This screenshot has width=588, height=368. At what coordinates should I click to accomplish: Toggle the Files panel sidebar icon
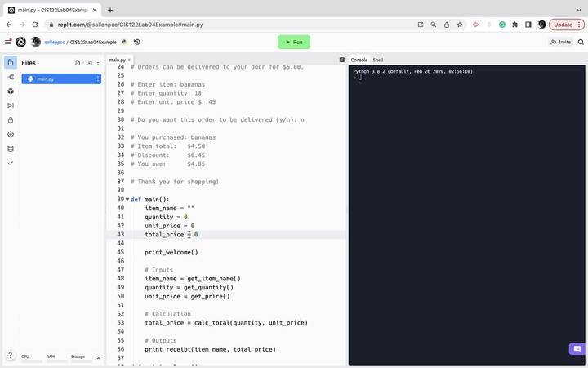[11, 62]
